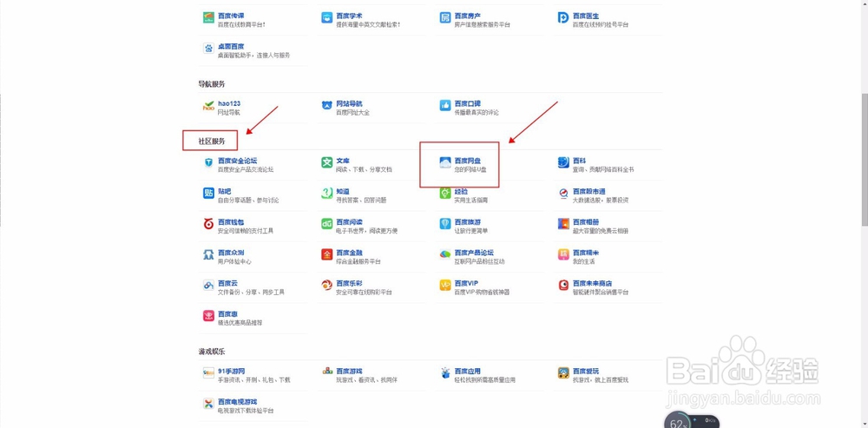Screen dimensions: 868x428
Task: Click the 百度云 icon
Action: 208,286
